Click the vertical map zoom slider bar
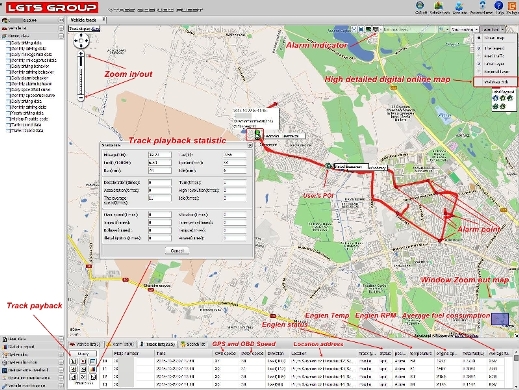This screenshot has height=390, width=519. pyautogui.click(x=81, y=75)
